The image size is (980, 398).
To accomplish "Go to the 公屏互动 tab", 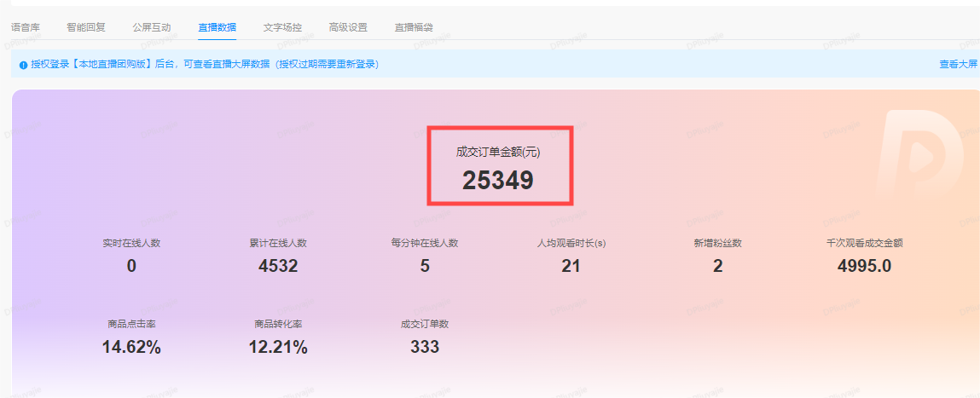I will point(152,27).
